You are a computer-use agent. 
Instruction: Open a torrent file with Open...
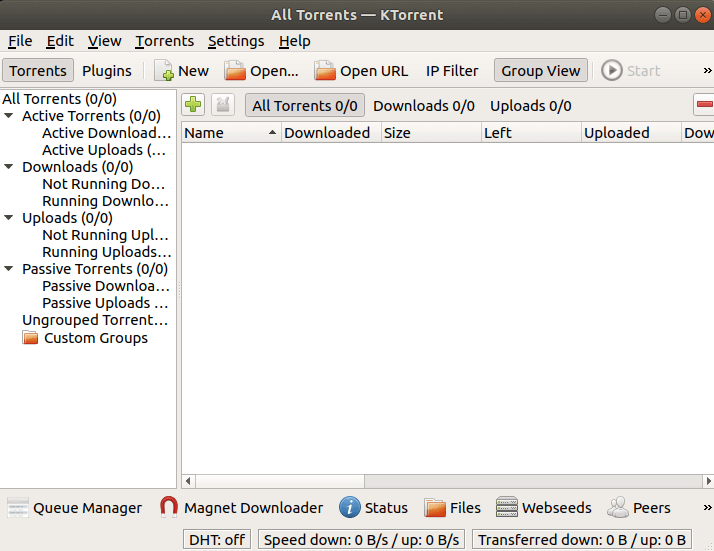(x=261, y=71)
